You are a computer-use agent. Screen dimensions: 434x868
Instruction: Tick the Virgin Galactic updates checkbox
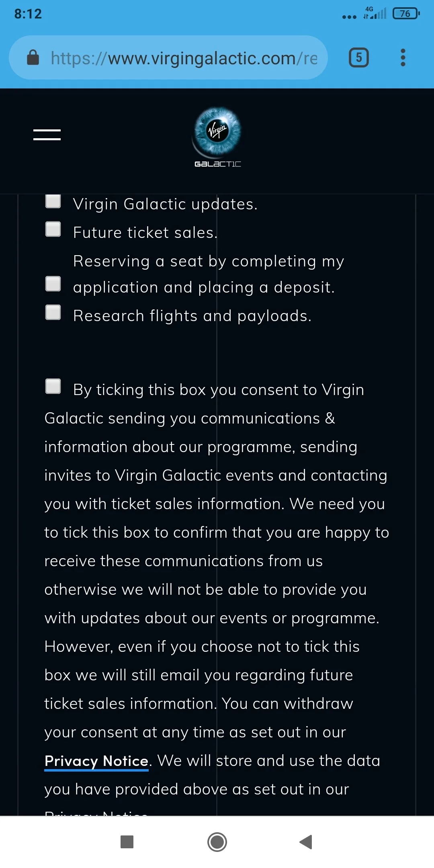click(53, 201)
